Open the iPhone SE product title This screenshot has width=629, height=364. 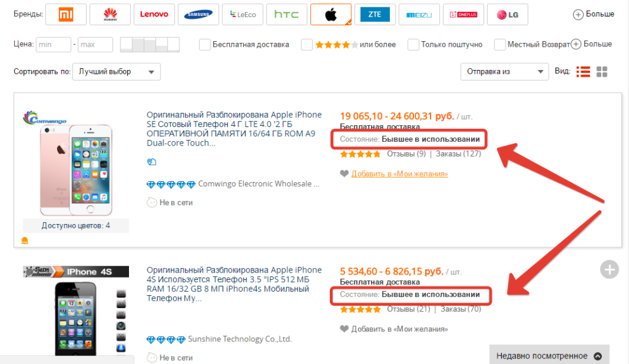[234, 129]
